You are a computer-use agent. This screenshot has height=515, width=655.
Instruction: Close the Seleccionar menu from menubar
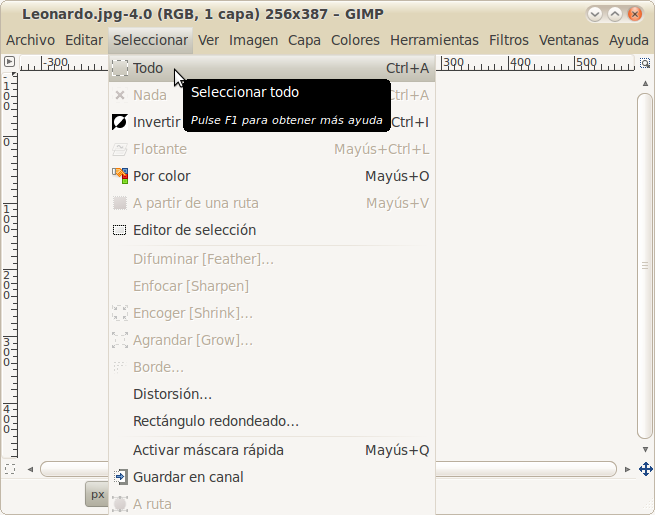[150, 40]
